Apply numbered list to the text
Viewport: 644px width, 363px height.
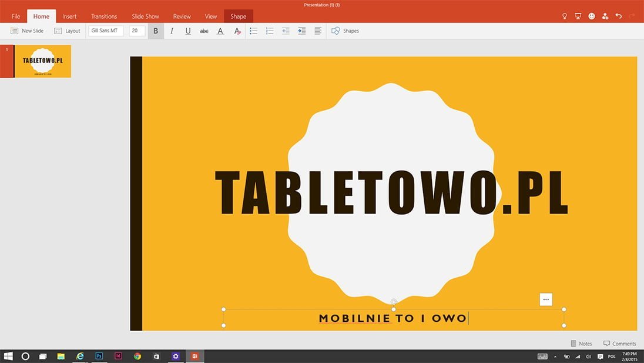(270, 31)
